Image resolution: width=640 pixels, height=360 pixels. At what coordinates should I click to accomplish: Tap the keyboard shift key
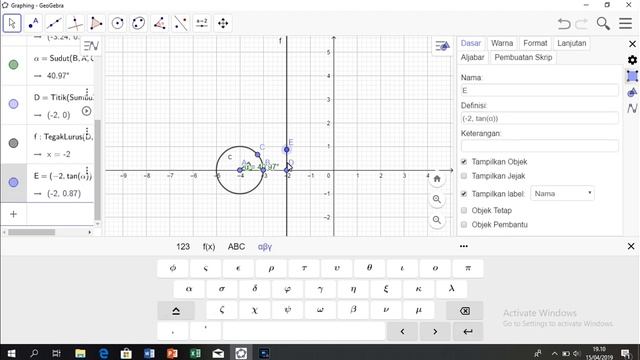pos(176,311)
